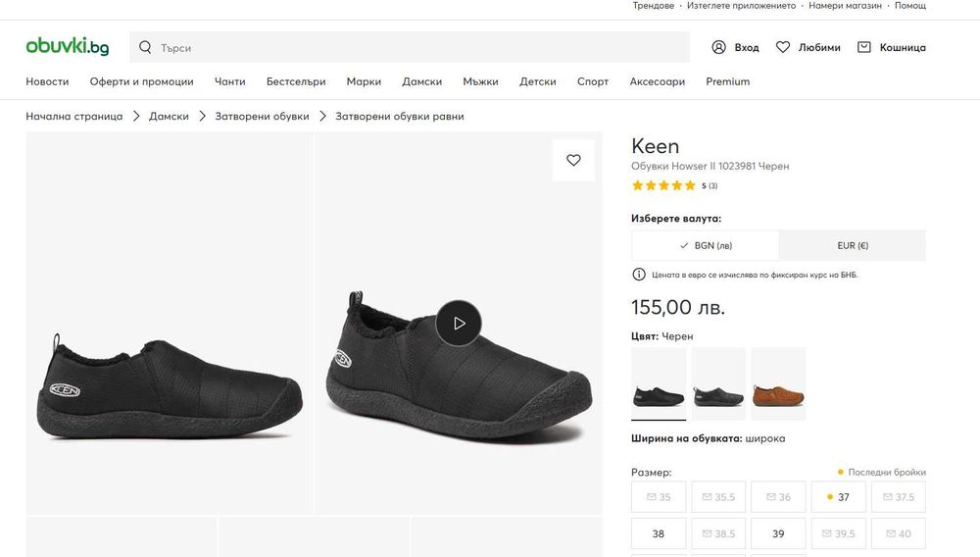This screenshot has height=557, width=980.
Task: Select the brown color variant
Action: [x=778, y=383]
